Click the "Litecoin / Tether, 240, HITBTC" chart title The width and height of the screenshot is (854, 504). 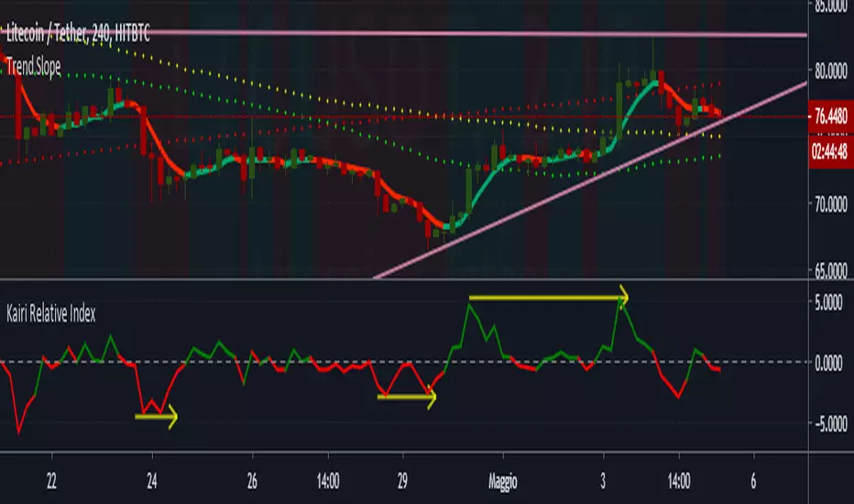click(78, 34)
